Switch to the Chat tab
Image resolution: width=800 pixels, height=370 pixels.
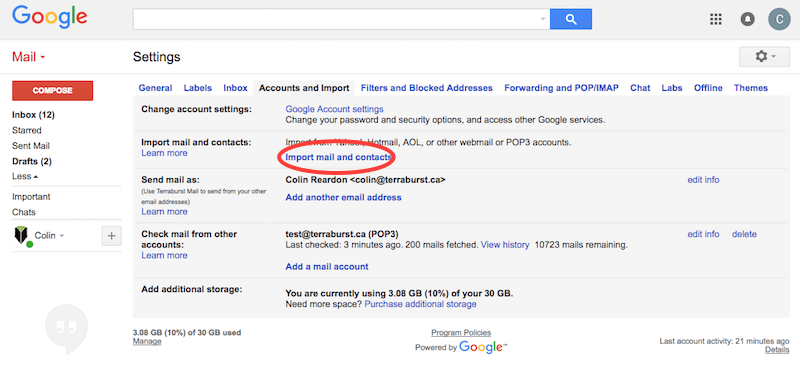[640, 88]
